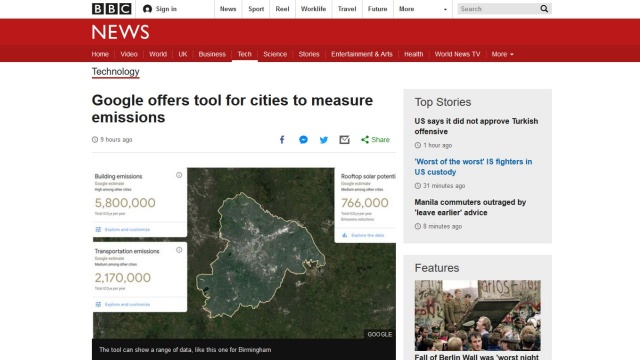Click the '8 minutes ago' timestamp
The image size is (640, 360).
tap(442, 226)
